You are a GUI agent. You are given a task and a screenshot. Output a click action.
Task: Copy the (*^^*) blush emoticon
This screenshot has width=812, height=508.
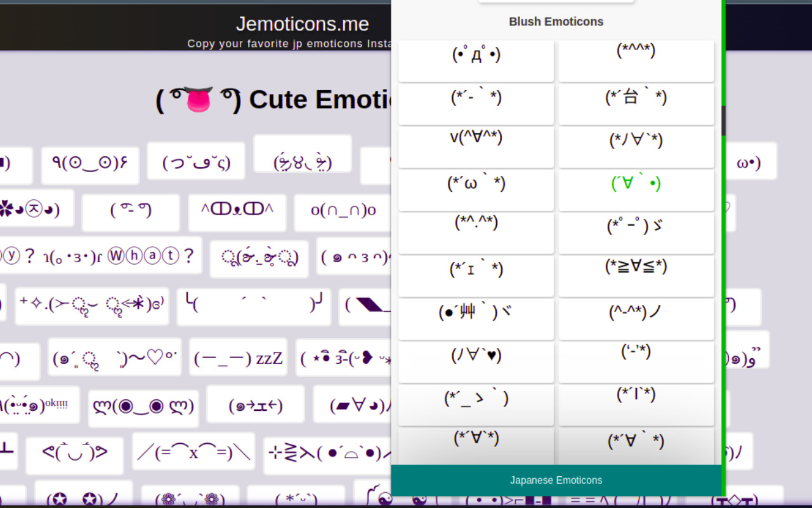[636, 61]
